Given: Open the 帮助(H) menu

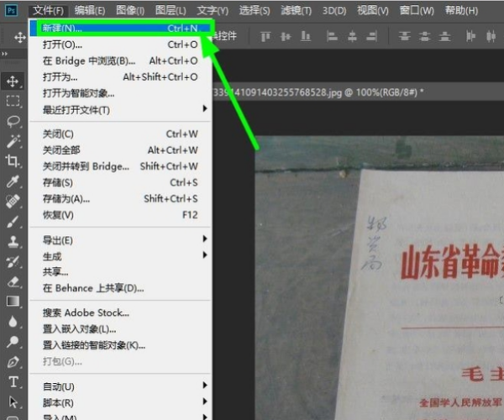Looking at the screenshot, I should 461,11.
